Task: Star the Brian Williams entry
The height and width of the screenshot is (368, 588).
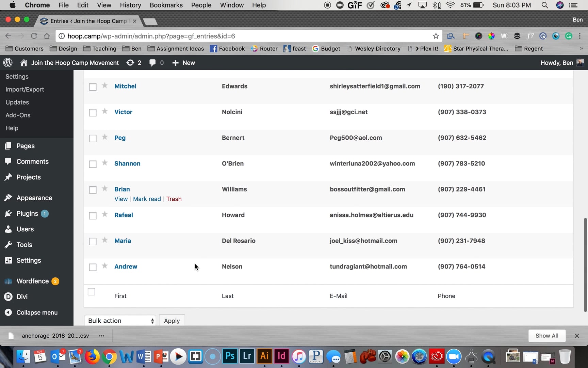Action: (105, 188)
